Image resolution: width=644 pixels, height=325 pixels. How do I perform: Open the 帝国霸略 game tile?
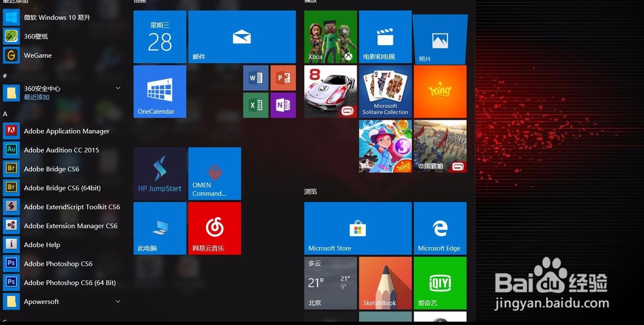coord(440,146)
